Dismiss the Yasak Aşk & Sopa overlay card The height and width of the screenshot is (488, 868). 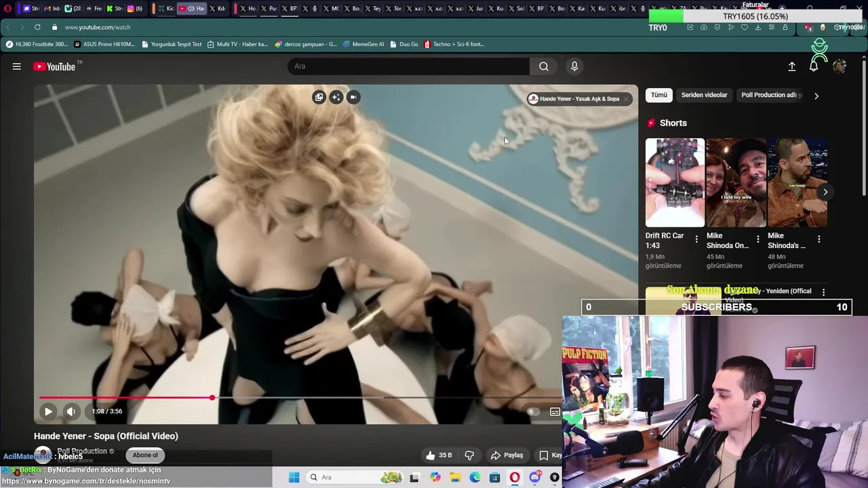click(626, 99)
